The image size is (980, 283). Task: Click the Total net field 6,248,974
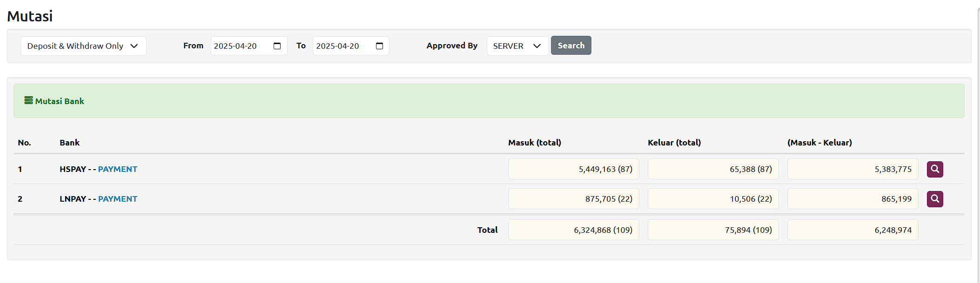(852, 230)
